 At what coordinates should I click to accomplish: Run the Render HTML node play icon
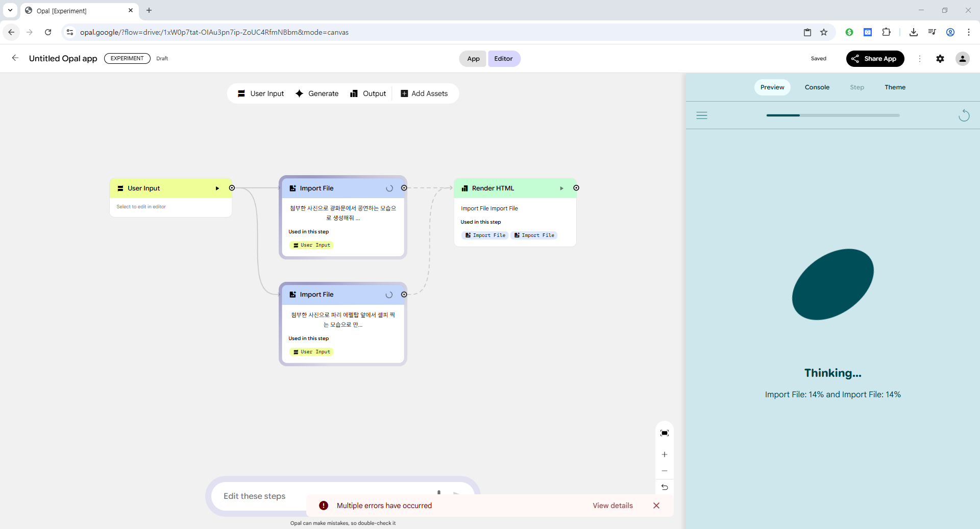(561, 188)
